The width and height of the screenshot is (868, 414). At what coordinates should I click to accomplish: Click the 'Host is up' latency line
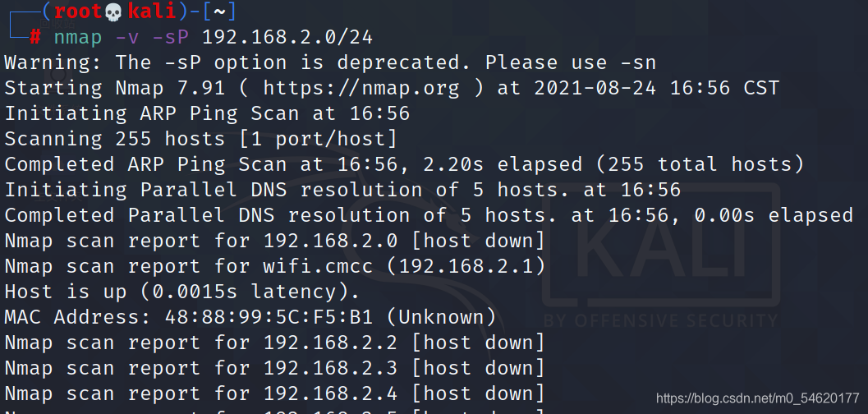(x=182, y=292)
